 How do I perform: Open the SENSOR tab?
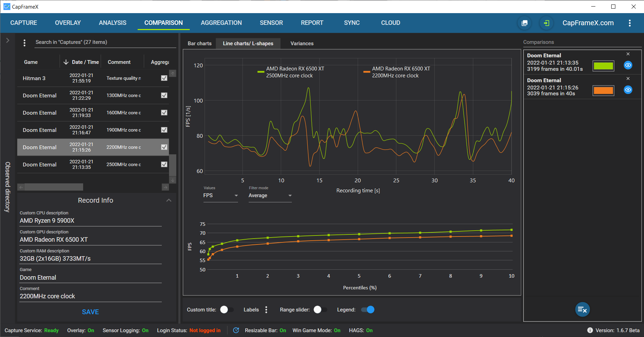pyautogui.click(x=271, y=23)
